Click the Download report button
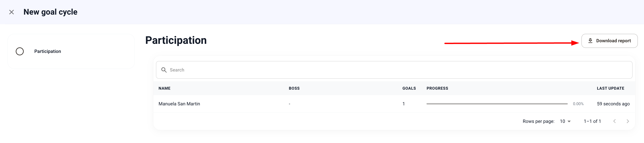The height and width of the screenshot is (143, 644). coord(609,41)
